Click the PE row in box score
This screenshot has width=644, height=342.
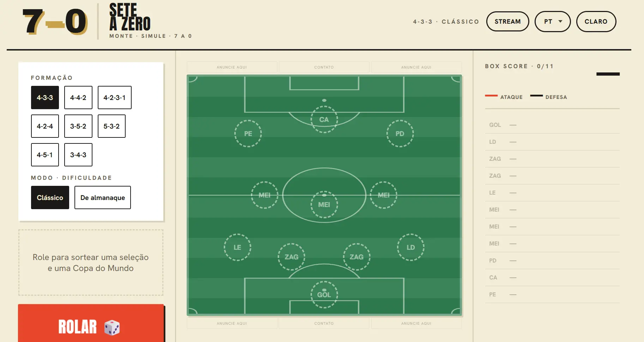pyautogui.click(x=552, y=295)
